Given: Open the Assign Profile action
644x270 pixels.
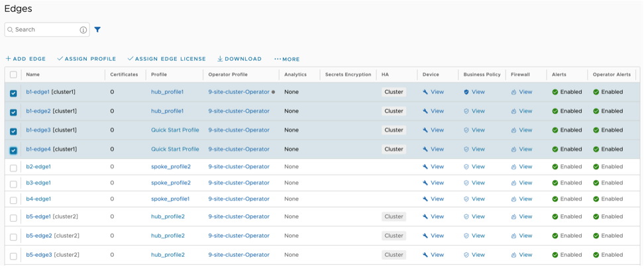Looking at the screenshot, I should point(86,59).
